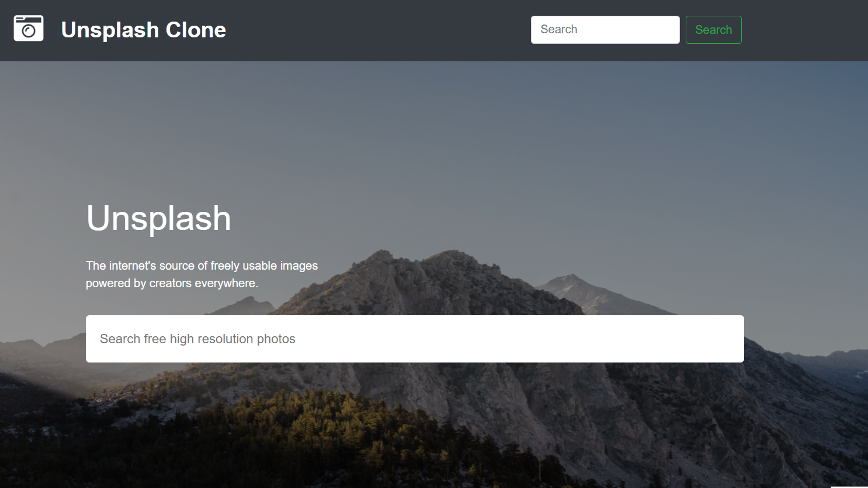The image size is (868, 488).
Task: Click the camera logo icon
Action: [x=29, y=29]
